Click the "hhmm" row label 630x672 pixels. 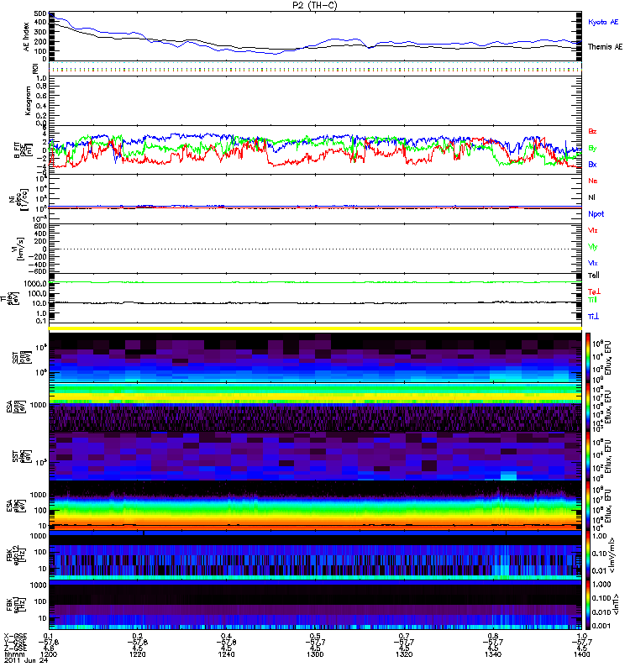point(13,654)
